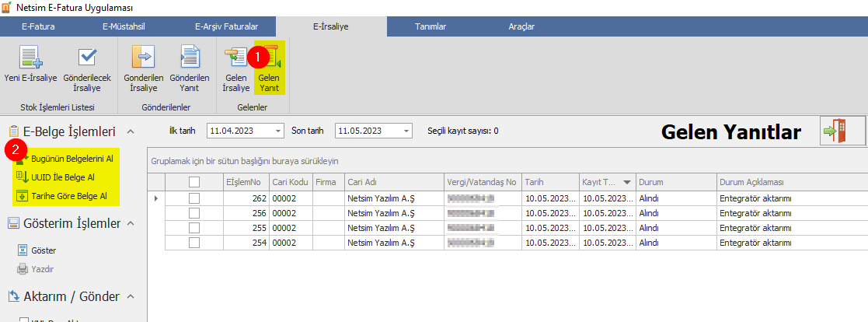Click the exit door icon button
The image size is (868, 322).
pos(842,131)
